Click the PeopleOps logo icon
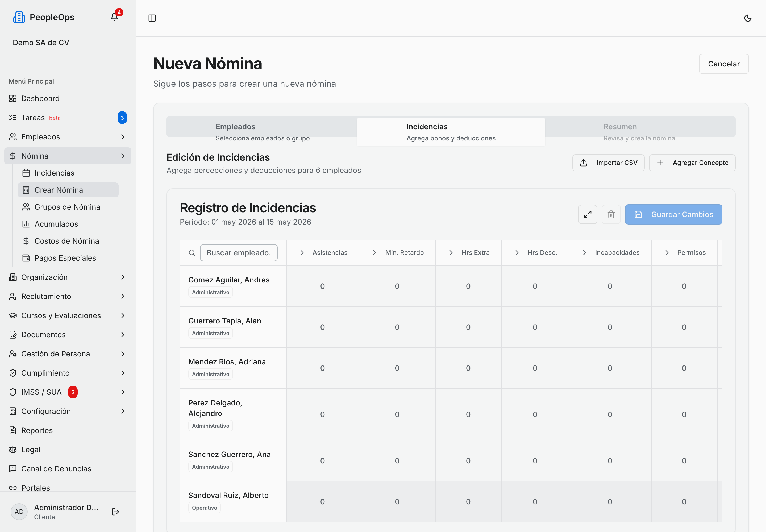This screenshot has height=532, width=766. [x=19, y=17]
